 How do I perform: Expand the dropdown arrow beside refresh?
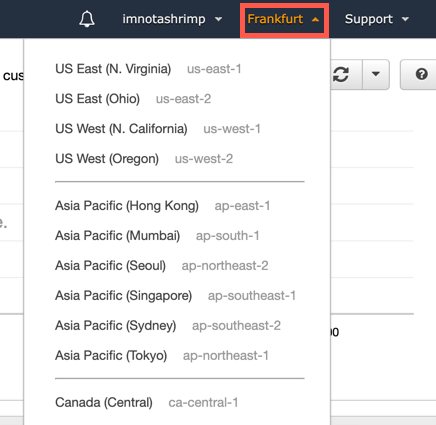[376, 74]
